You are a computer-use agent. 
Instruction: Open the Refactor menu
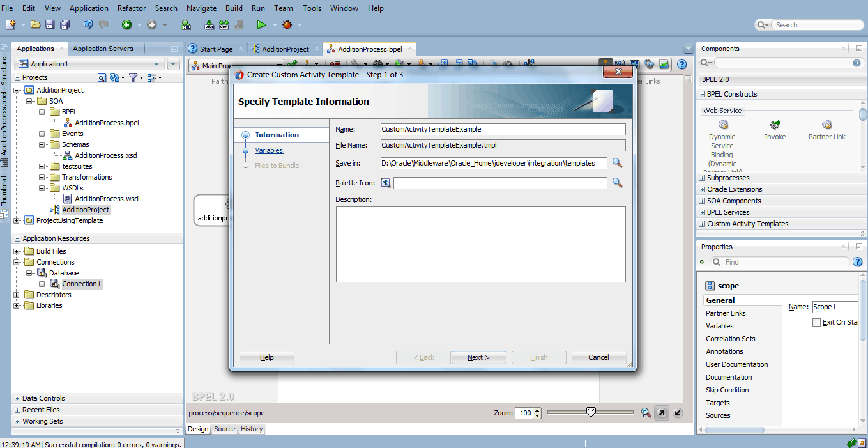click(132, 8)
